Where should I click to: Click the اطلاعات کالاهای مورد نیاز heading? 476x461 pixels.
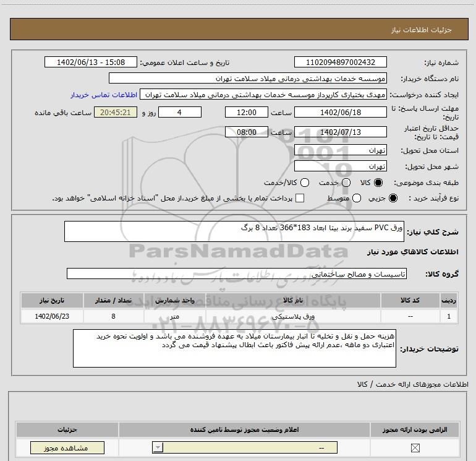click(x=413, y=252)
